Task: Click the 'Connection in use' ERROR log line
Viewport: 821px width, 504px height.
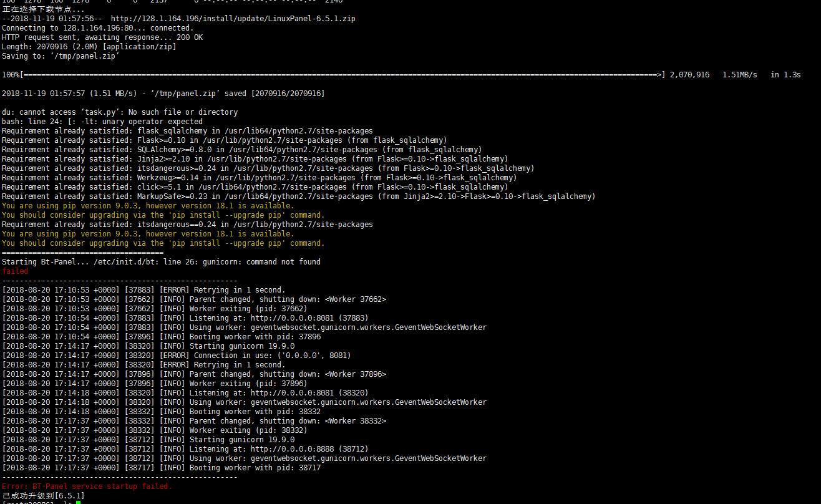Action: click(x=177, y=356)
